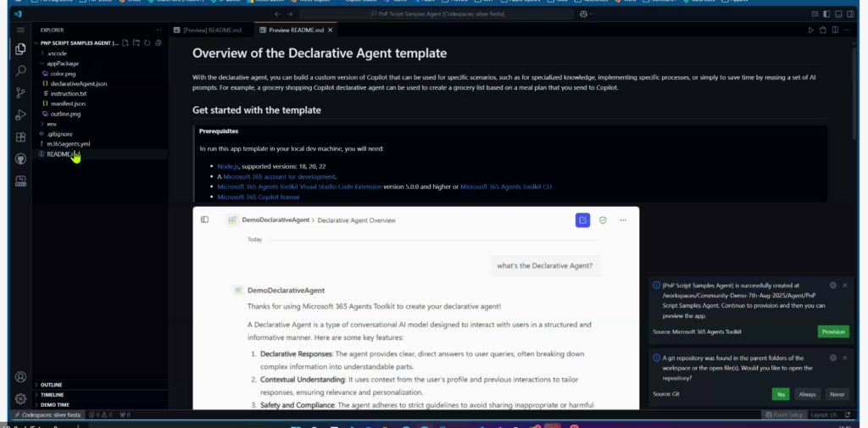
Task: Click the command center search box
Action: (x=437, y=14)
